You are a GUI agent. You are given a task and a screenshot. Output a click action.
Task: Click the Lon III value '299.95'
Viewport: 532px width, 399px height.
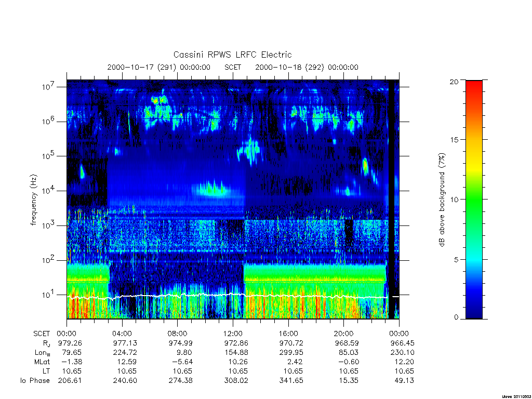(291, 353)
